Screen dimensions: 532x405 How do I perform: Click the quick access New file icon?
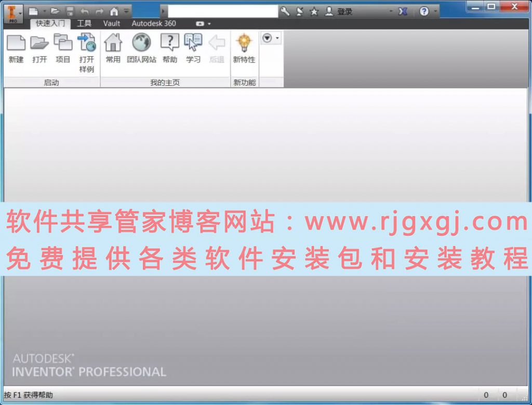tap(33, 11)
